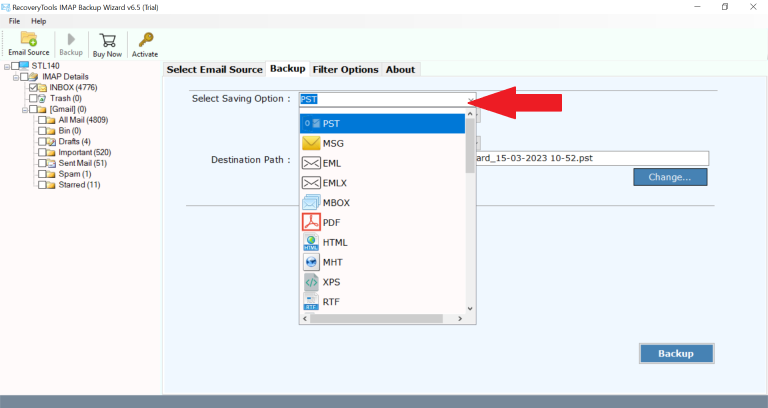Click the Trash folder icon
This screenshot has width=768, height=408.
(43, 98)
